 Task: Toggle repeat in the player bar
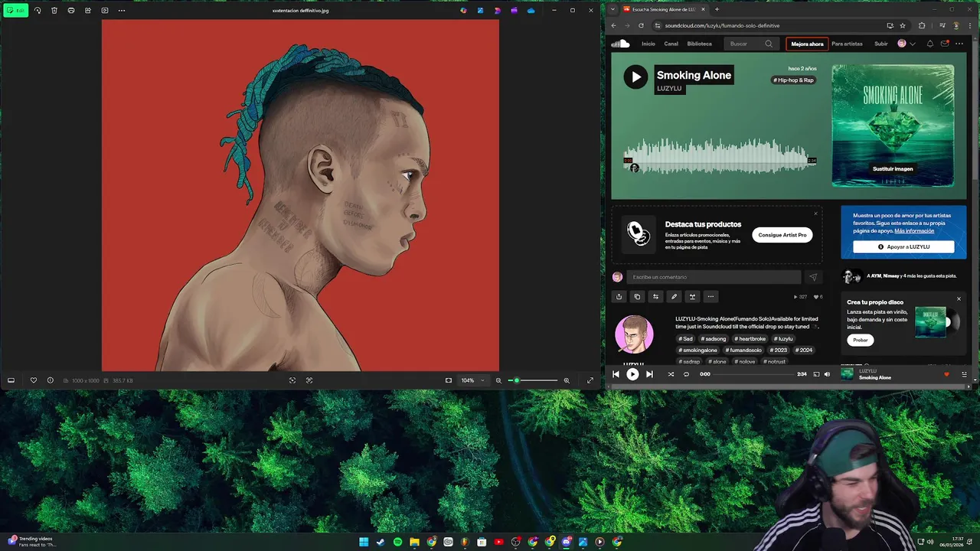point(686,374)
